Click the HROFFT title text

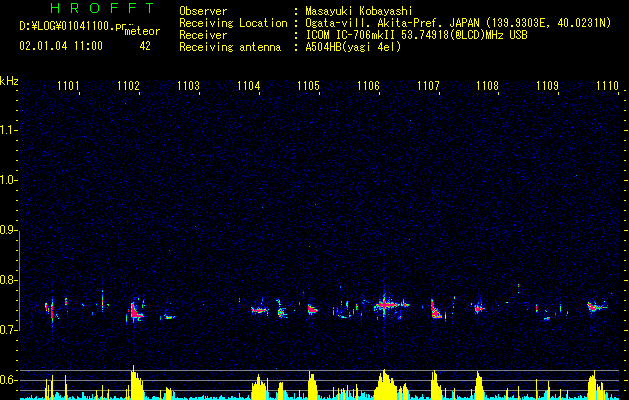click(102, 8)
